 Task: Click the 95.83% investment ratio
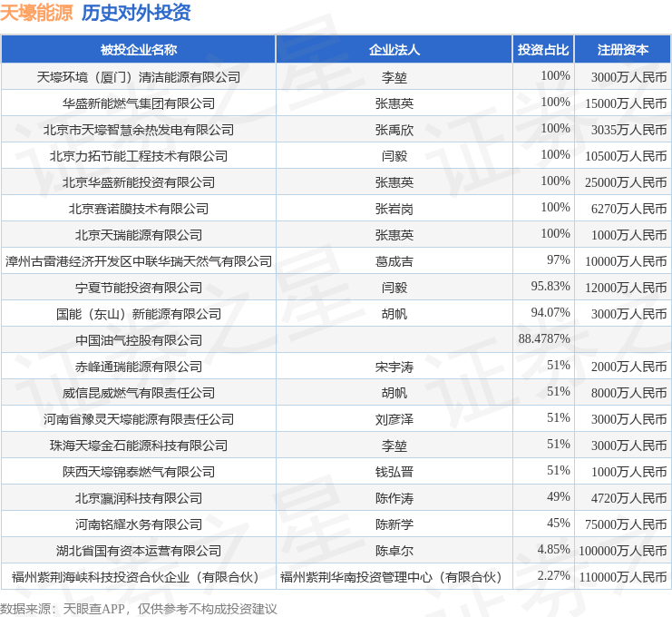pos(550,286)
